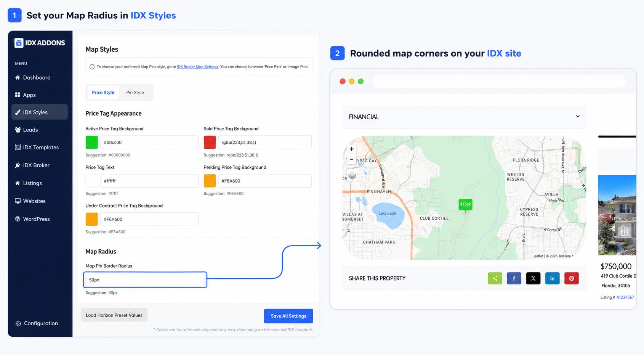This screenshot has height=355, width=644.
Task: Click the Websites monitor icon
Action: point(18,201)
